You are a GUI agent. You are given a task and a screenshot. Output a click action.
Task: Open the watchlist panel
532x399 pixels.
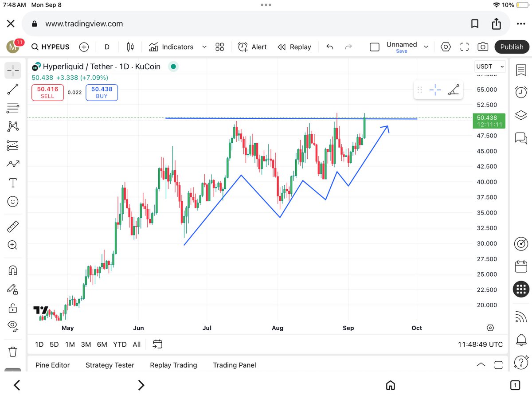pyautogui.click(x=521, y=70)
